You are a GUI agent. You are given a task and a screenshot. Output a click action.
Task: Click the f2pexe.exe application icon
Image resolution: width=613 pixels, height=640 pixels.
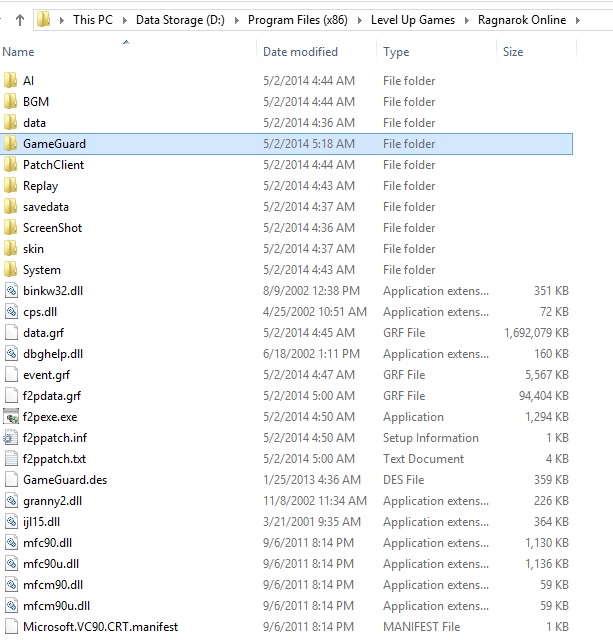[11, 417]
